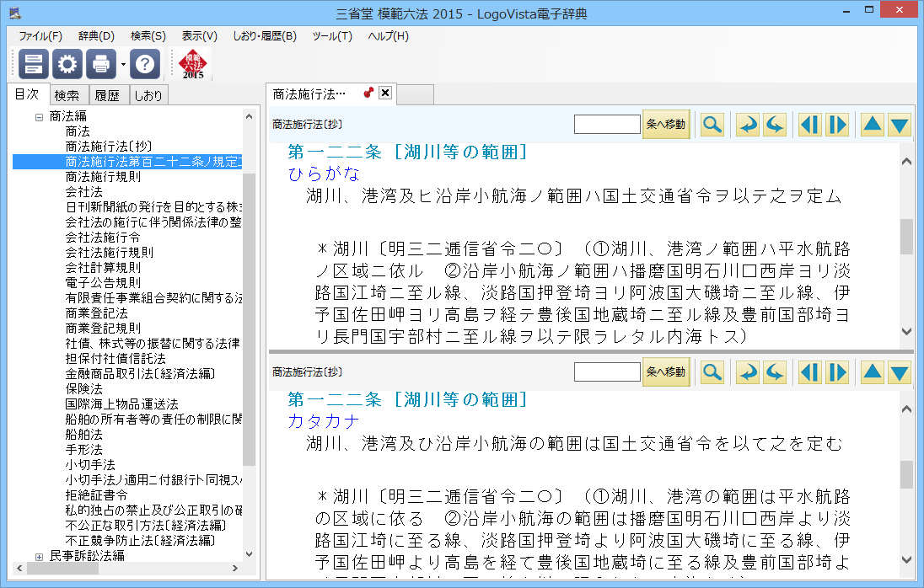Image resolution: width=924 pixels, height=588 pixels.
Task: Open the 検索(S) menu
Action: pos(148,36)
